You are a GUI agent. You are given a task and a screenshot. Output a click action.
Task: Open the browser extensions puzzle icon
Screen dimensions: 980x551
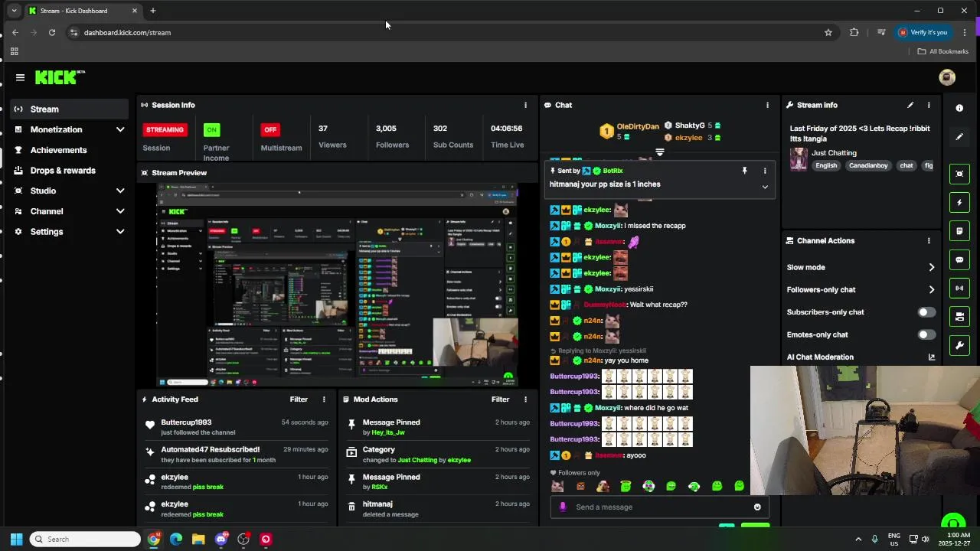(854, 32)
